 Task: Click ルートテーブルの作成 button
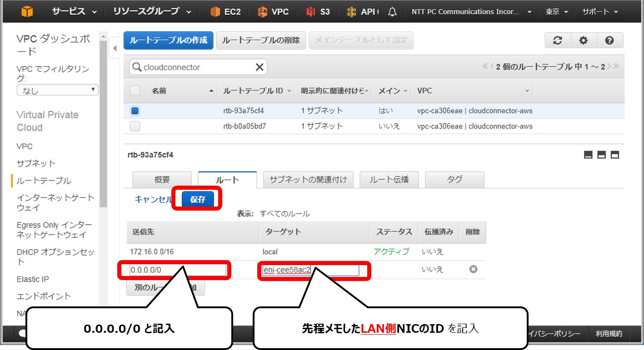[x=169, y=40]
